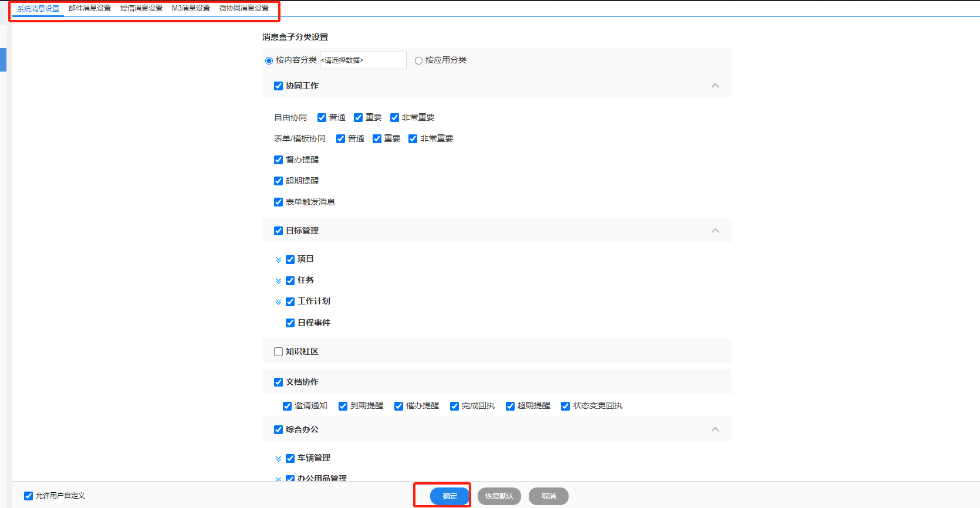Expand the 工作计划 tree arrow

(278, 302)
